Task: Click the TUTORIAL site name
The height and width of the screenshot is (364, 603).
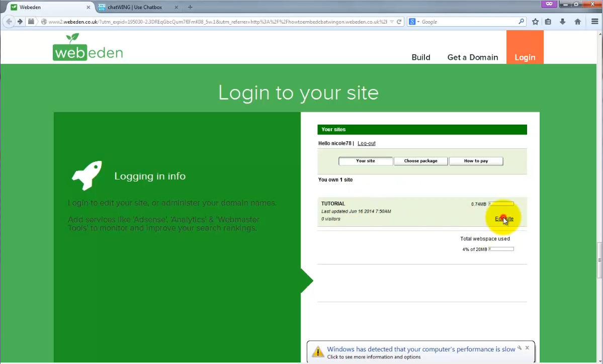Action: pos(333,204)
